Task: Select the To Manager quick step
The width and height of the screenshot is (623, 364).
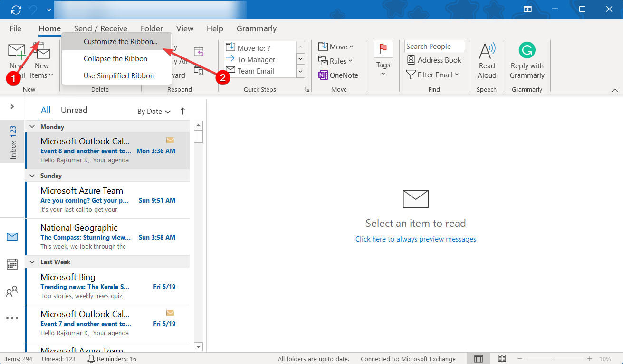Action: [259, 59]
